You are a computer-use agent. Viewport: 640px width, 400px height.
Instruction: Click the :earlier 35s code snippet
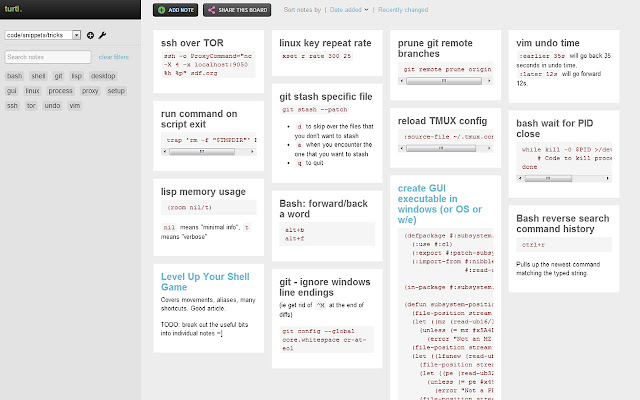[542, 56]
